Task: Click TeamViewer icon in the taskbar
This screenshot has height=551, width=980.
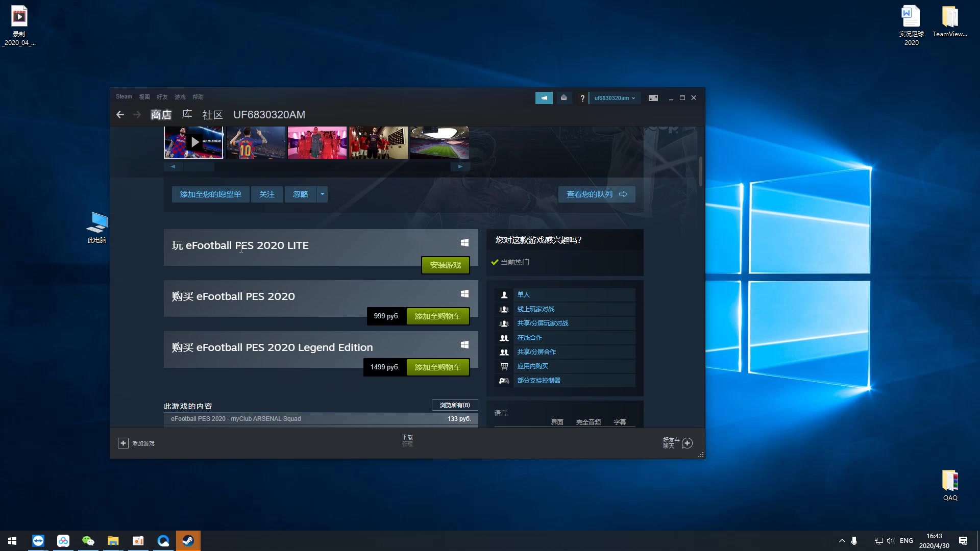Action: (38, 541)
